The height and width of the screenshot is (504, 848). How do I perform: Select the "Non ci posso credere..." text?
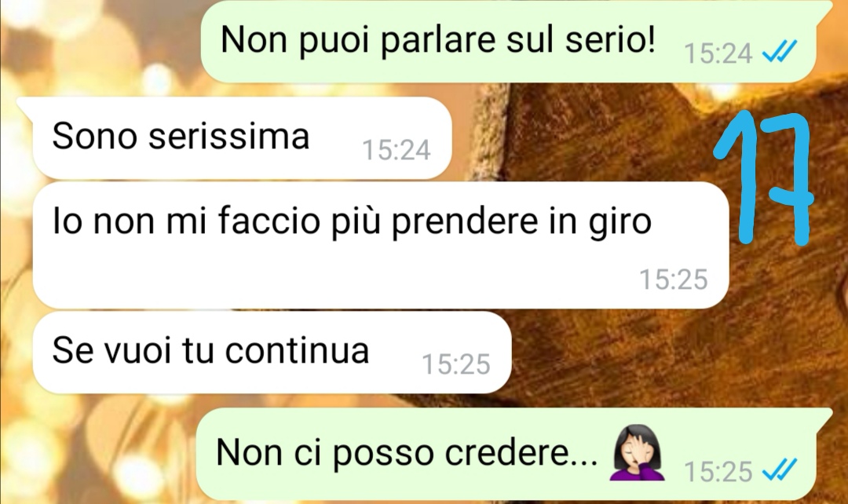pos(407,452)
